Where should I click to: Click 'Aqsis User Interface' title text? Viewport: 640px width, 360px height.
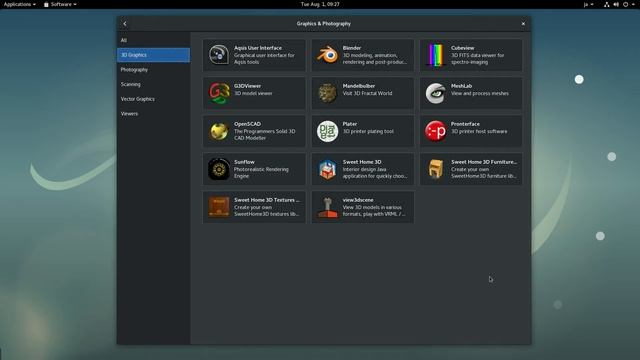[x=258, y=48]
